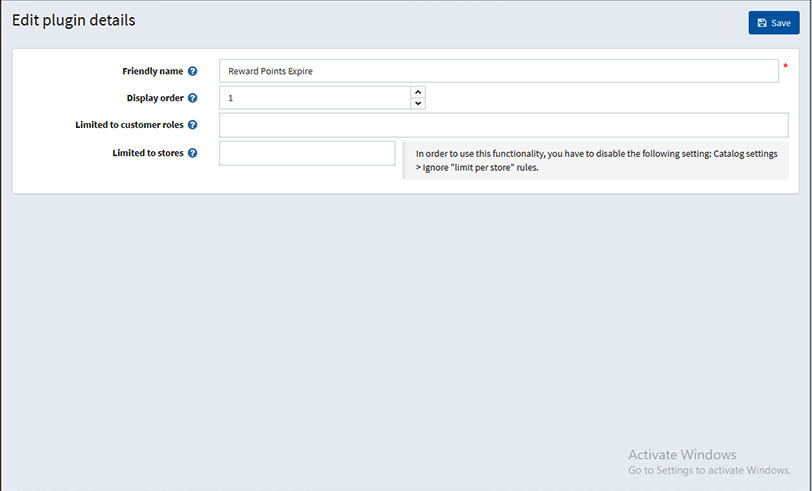The image size is (812, 491).
Task: Open the Limited to customer roles selector
Action: click(x=503, y=125)
